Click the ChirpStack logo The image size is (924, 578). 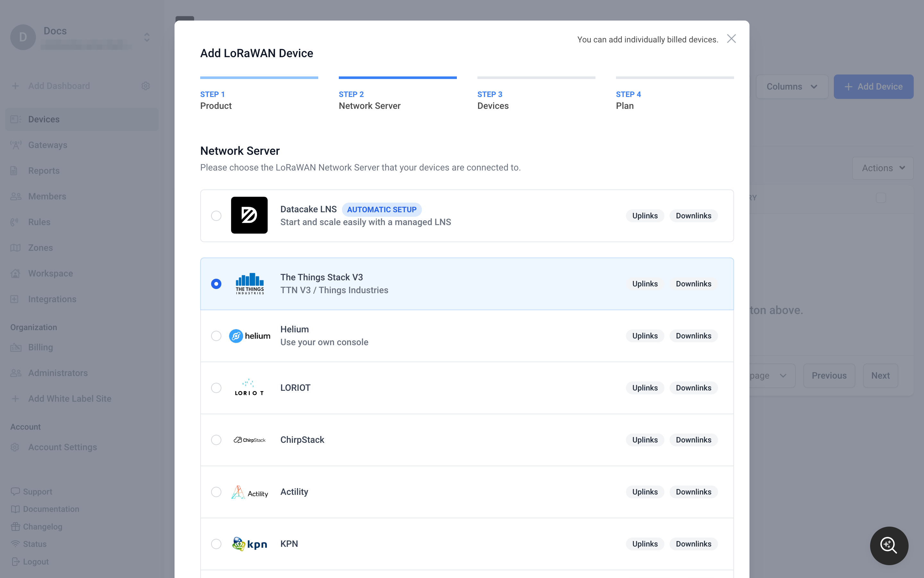(249, 440)
